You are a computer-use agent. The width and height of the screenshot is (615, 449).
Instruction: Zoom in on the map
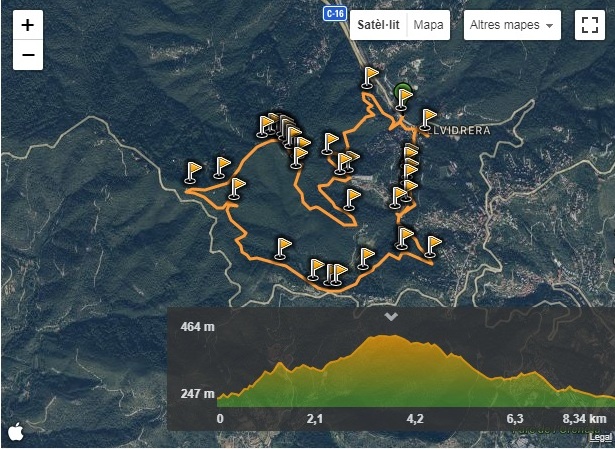coord(27,26)
